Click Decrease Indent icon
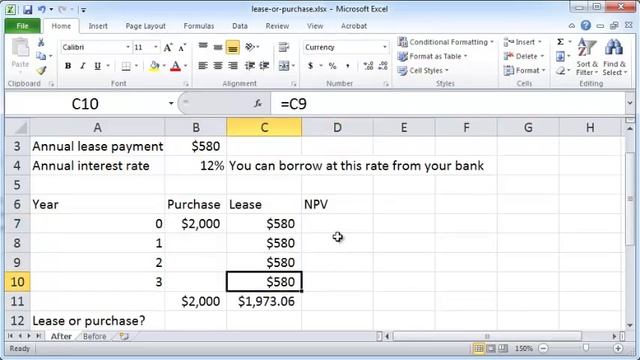The height and width of the screenshot is (360, 640). coord(250,65)
